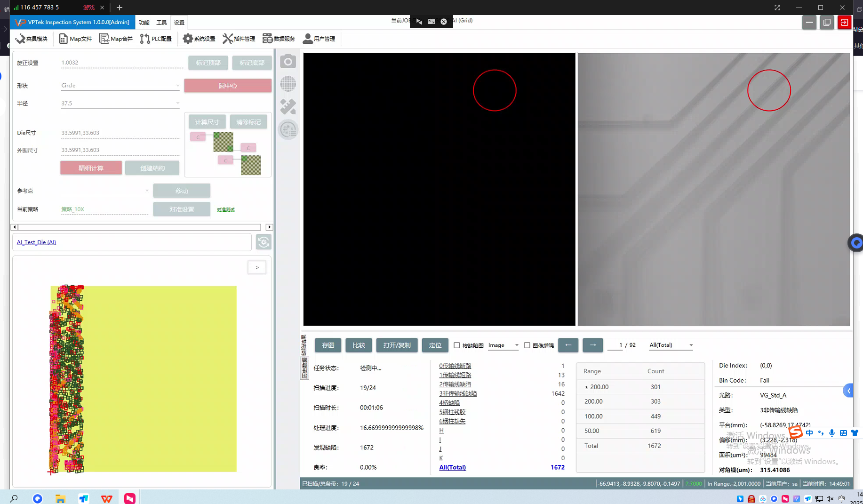Open WPS Office from taskbar

(x=107, y=498)
